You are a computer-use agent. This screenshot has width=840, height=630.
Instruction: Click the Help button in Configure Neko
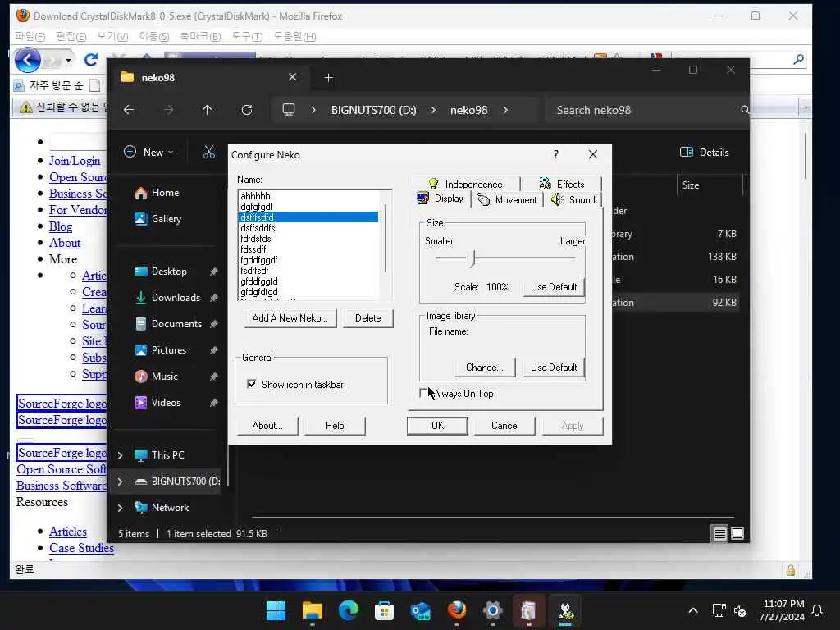point(335,426)
